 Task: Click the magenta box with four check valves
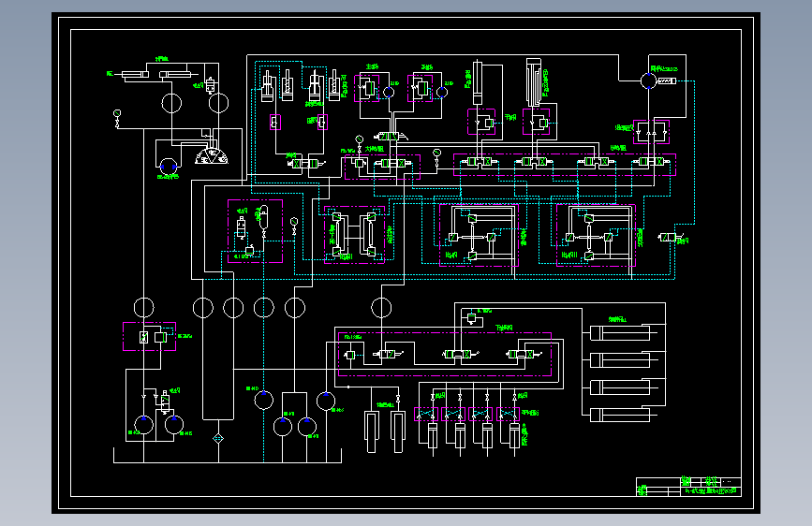coord(652,132)
